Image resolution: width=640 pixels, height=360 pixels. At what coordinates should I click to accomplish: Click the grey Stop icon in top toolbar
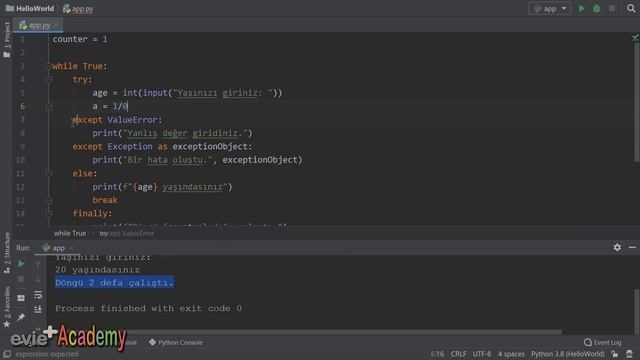point(612,9)
